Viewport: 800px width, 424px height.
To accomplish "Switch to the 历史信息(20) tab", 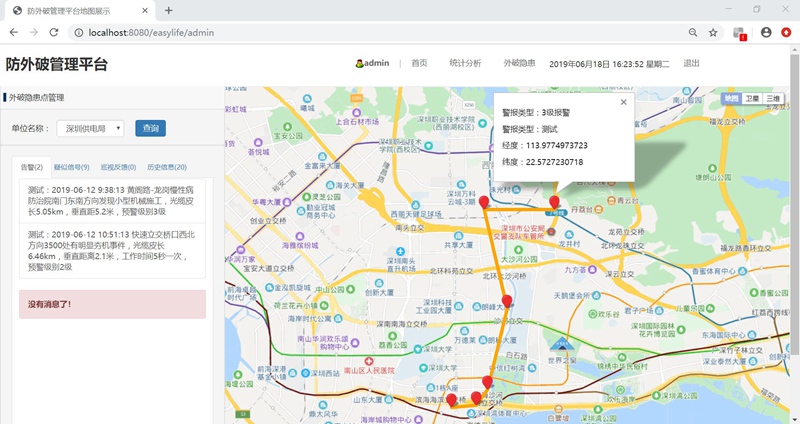I will coord(167,167).
